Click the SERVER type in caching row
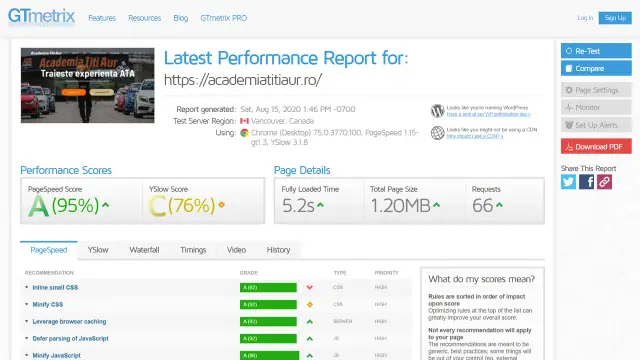This screenshot has height=360, width=640. pos(342,322)
